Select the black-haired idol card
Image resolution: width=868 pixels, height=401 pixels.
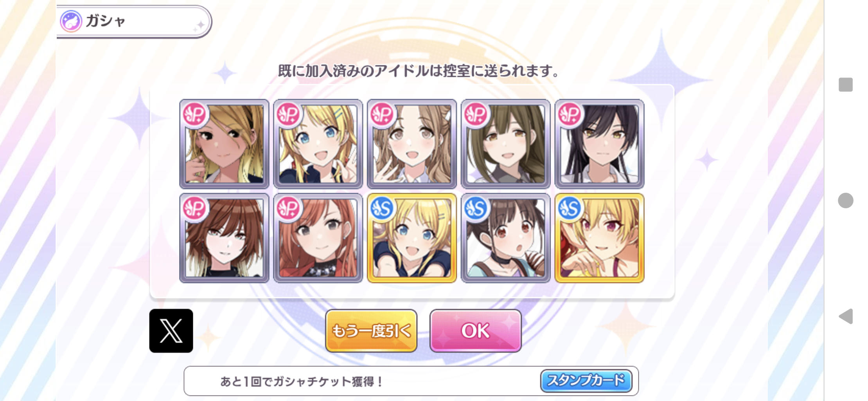(600, 144)
